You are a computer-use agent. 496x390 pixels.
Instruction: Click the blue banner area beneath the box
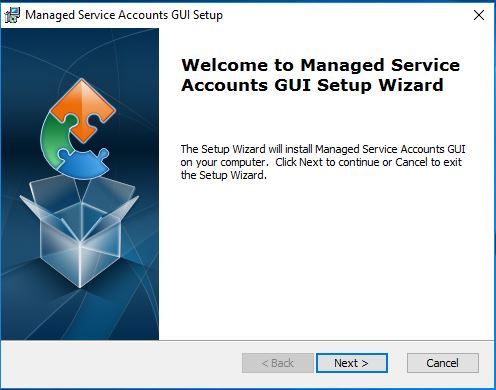click(x=80, y=315)
